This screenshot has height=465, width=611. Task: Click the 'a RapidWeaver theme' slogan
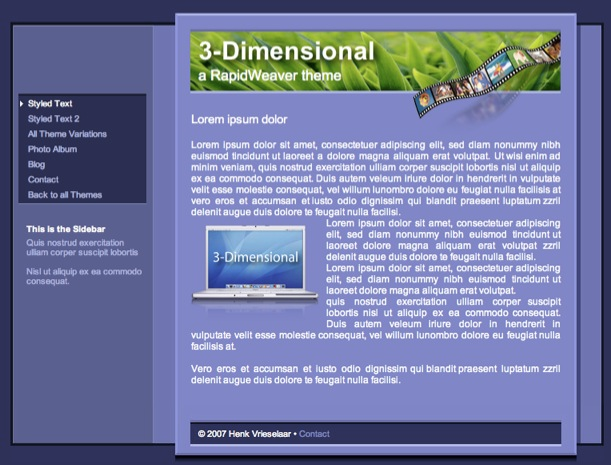(x=270, y=76)
